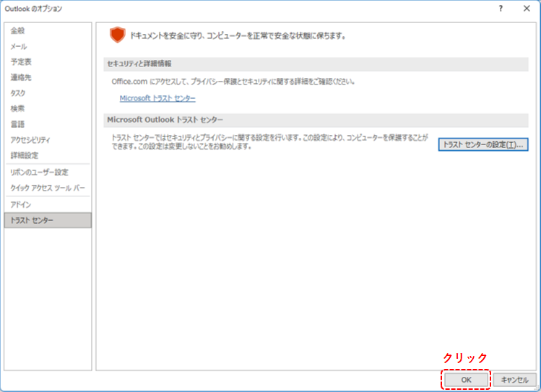Click the orange shield icon
Screen dimensions: 541x392
click(117, 35)
